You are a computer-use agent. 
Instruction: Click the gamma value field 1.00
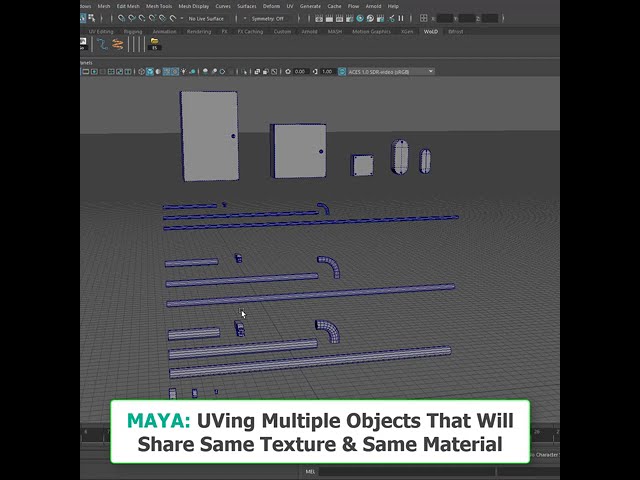click(327, 71)
